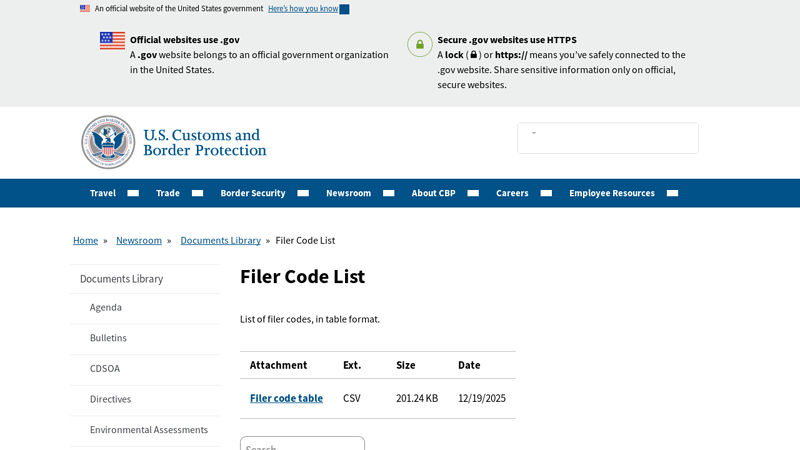Expand the Border Security menu arrow

pyautogui.click(x=303, y=193)
